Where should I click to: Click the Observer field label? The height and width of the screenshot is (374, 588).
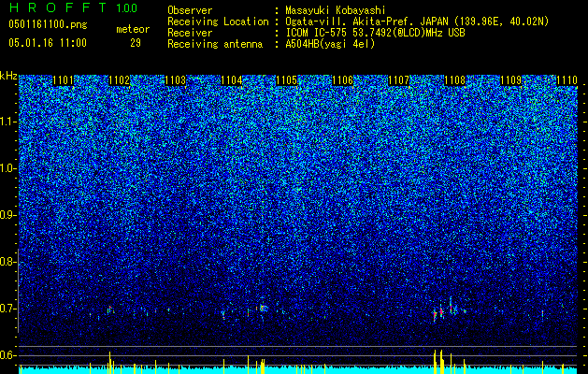[190, 10]
